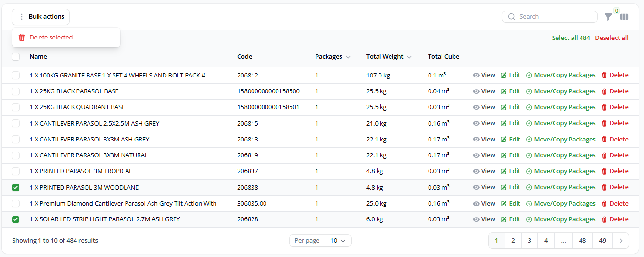Viewport: 644px width, 257px height.
Task: Go to page 3 in pagination
Action: (x=530, y=241)
